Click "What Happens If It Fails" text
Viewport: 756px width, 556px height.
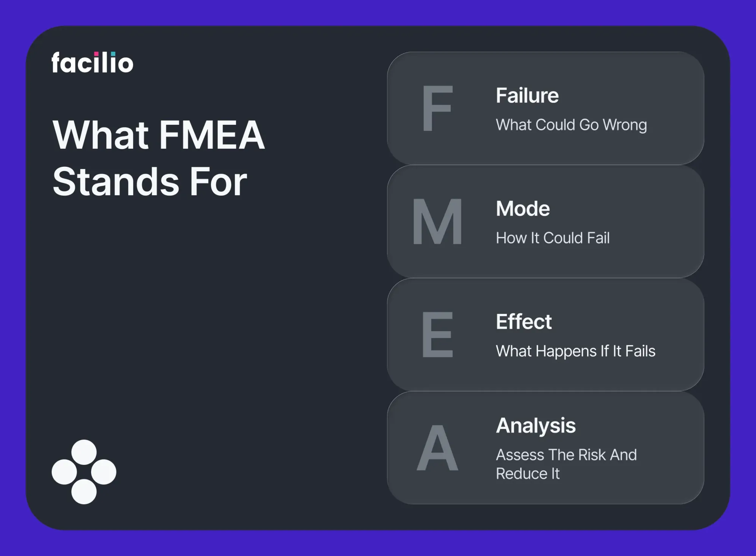(x=575, y=351)
